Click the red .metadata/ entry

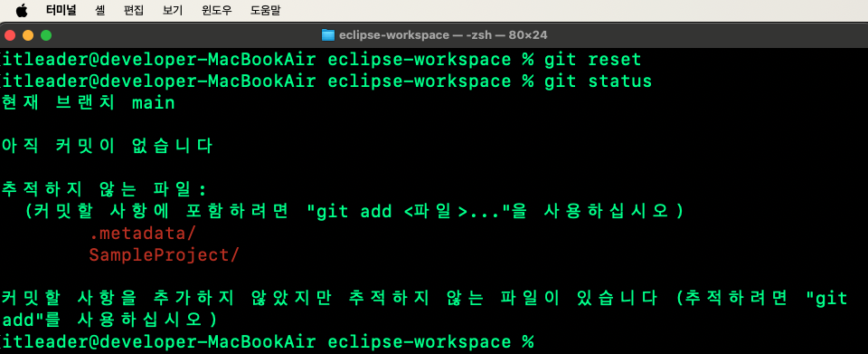(x=143, y=234)
